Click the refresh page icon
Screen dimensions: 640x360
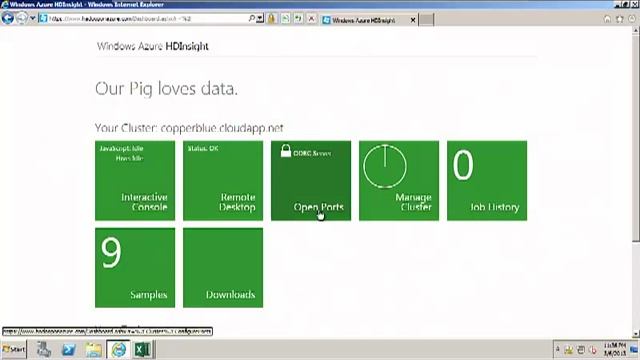click(x=298, y=18)
